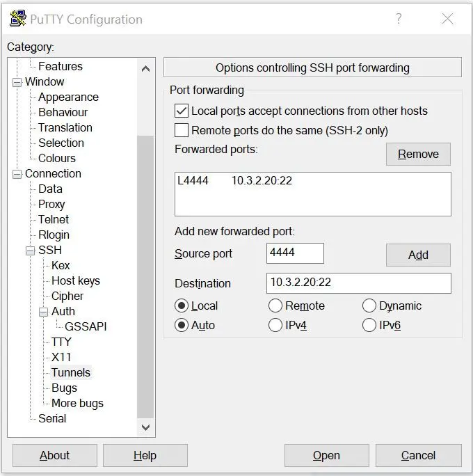
Task: Open the GSSAPI settings
Action: coord(86,326)
